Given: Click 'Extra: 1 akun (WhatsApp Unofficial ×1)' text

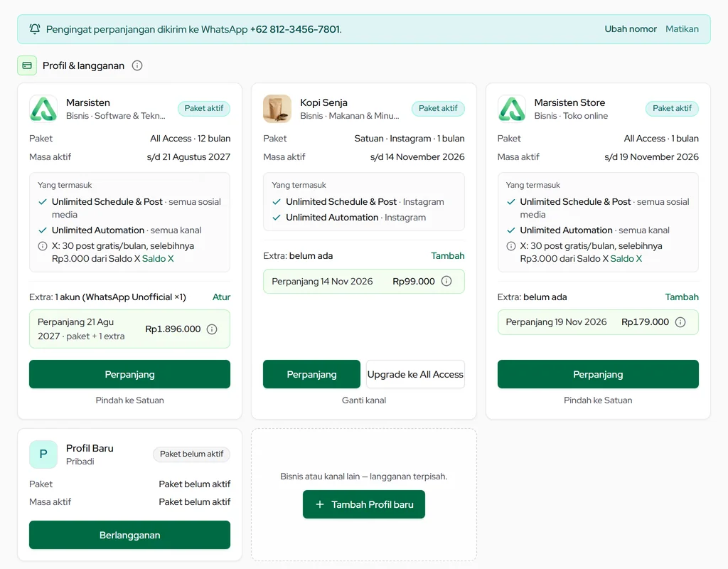Looking at the screenshot, I should click(108, 297).
